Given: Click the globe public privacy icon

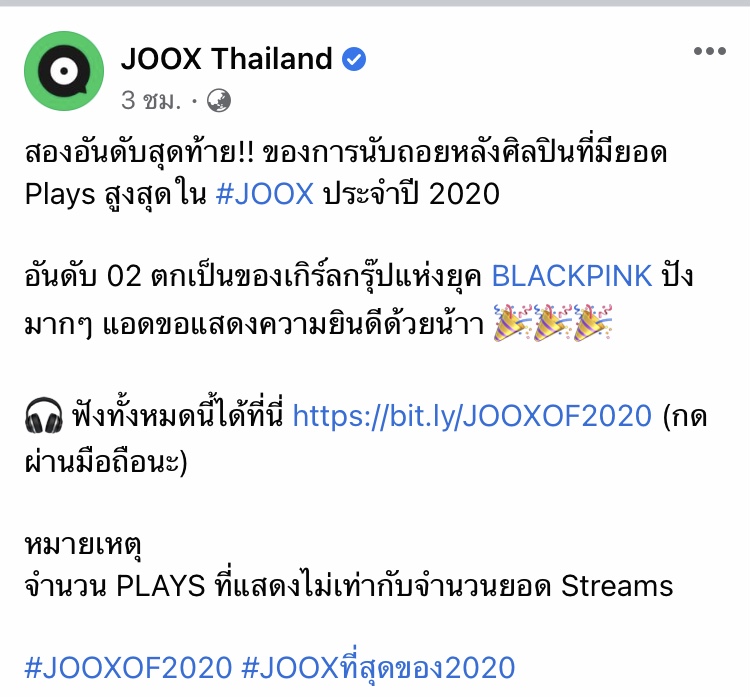Looking at the screenshot, I should tap(219, 101).
